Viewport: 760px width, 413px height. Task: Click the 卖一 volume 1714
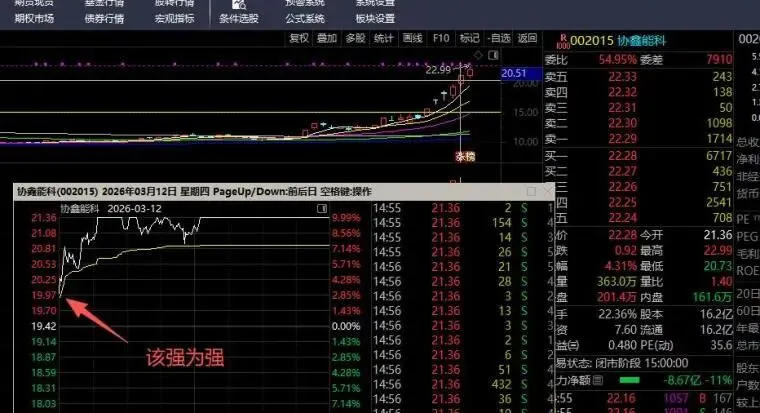(x=719, y=139)
